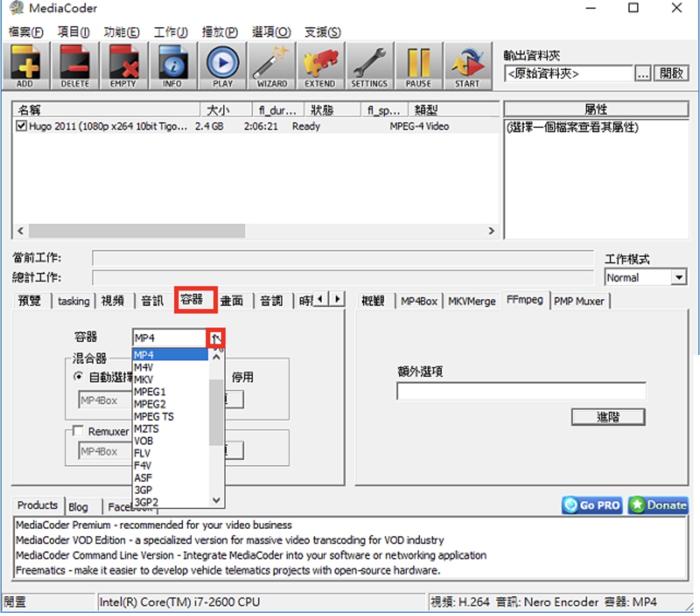Switch to the 視頻 tab
The width and height of the screenshot is (700, 616).
pyautogui.click(x=112, y=301)
